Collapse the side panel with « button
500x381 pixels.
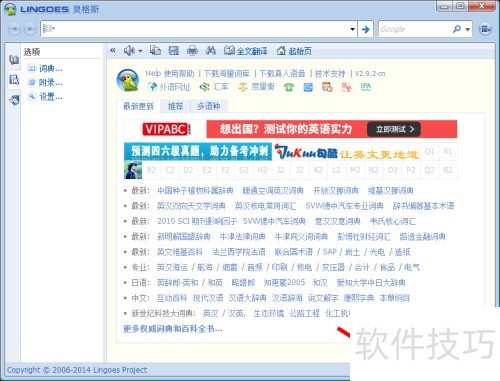113,51
